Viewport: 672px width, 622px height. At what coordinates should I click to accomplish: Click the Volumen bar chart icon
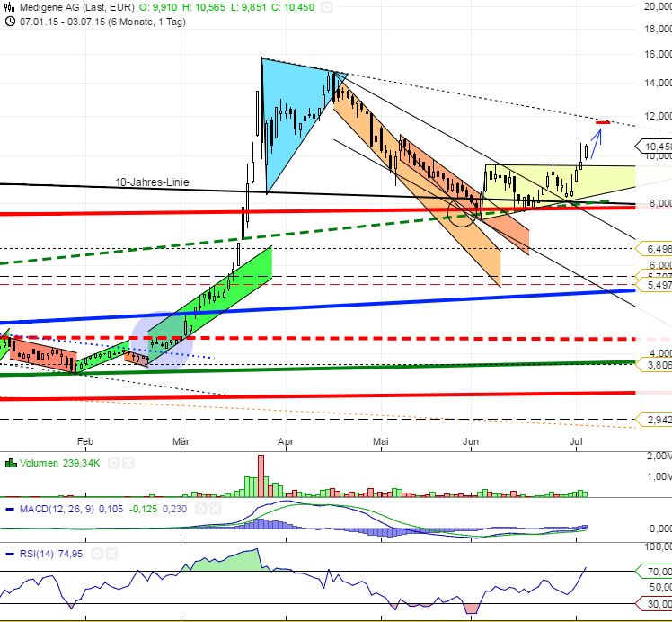pyautogui.click(x=11, y=463)
